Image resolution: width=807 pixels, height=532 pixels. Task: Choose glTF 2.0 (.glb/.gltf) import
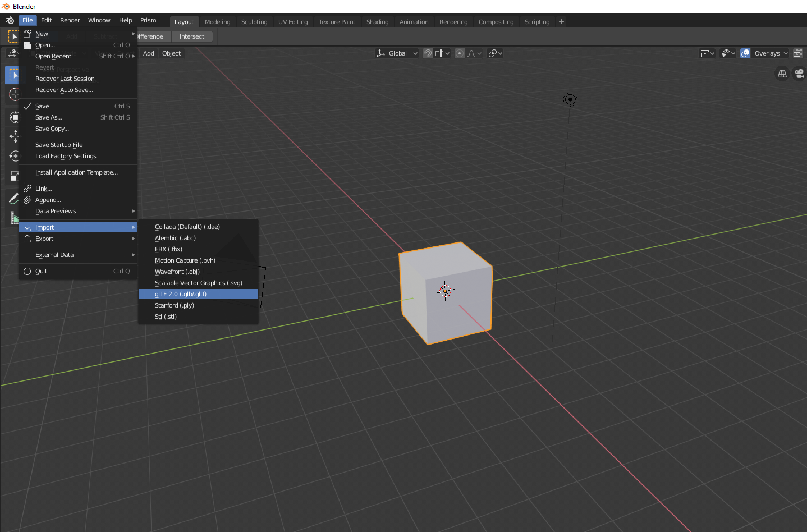(198, 294)
